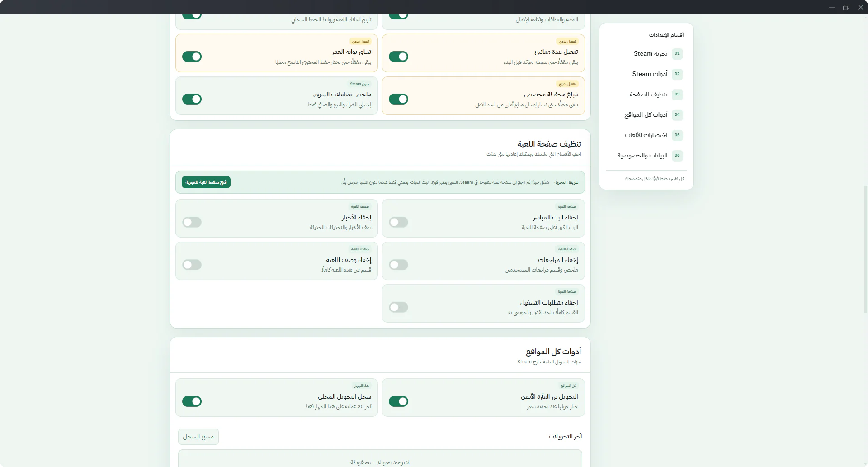Click the 04 number badge in sidebar

pyautogui.click(x=677, y=114)
